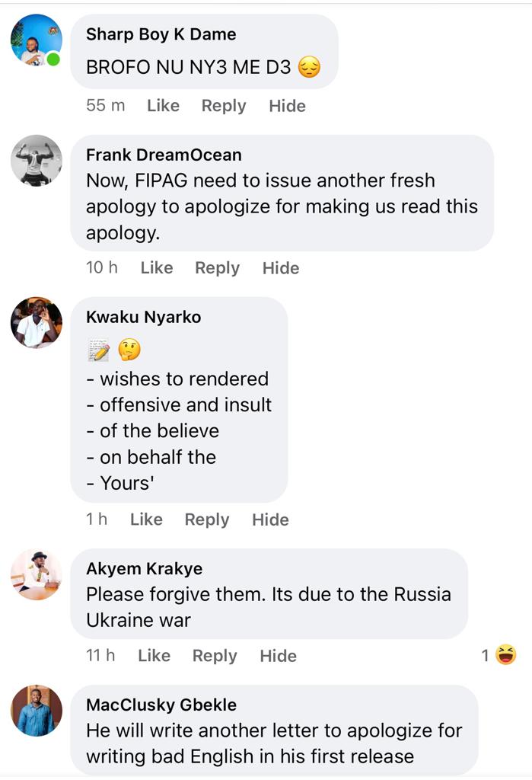Open Sharp Boy K Dame's profile picture
Screen dimensions: 532x780
[x=37, y=40]
